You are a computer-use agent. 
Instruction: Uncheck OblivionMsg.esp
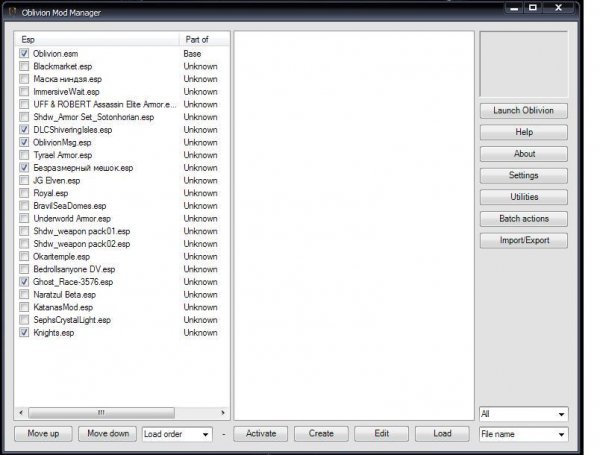[x=24, y=142]
